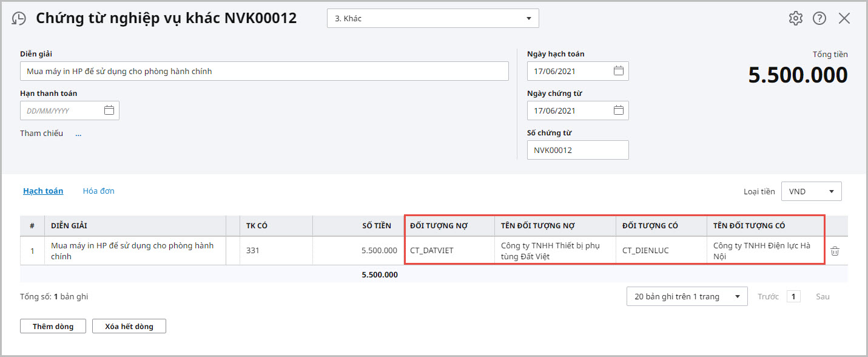The height and width of the screenshot is (357, 868).
Task: Click the Xóa hết dòng button
Action: [129, 326]
